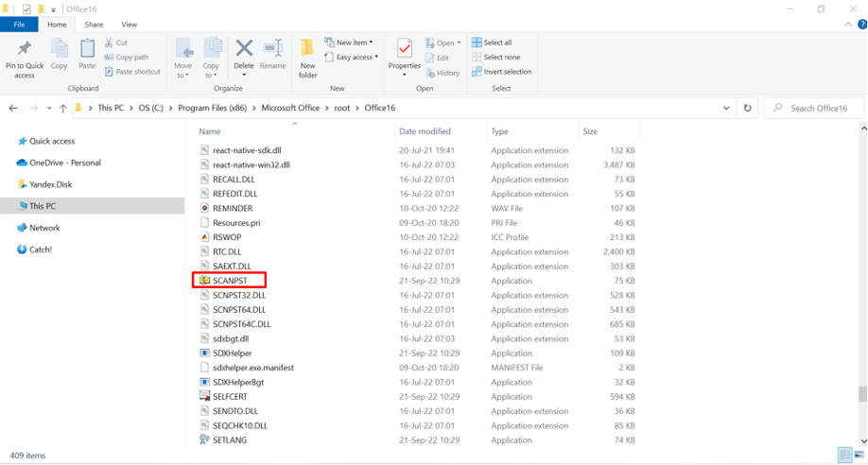Click the vertical scrollbar thumb
Viewport: 868px width, 465px height.
pos(862,393)
